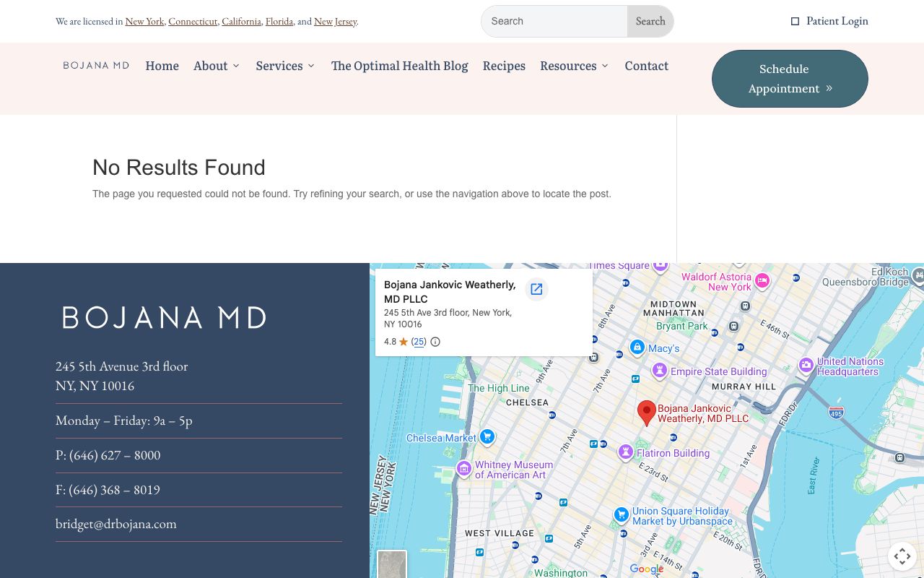Open the map in a new window icon

click(536, 290)
